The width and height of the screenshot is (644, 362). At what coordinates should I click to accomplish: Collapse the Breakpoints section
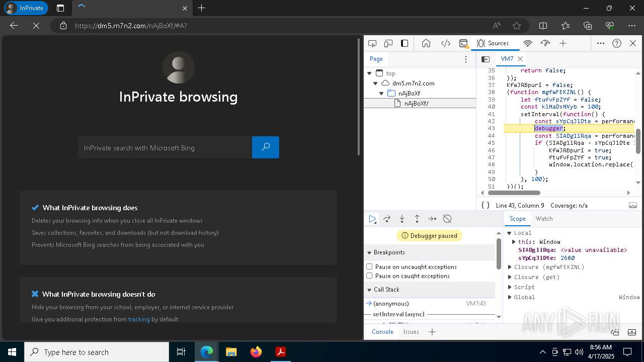[x=369, y=252]
